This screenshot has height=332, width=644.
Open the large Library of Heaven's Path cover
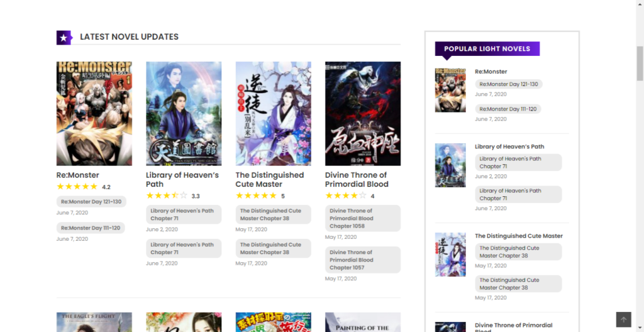(184, 114)
